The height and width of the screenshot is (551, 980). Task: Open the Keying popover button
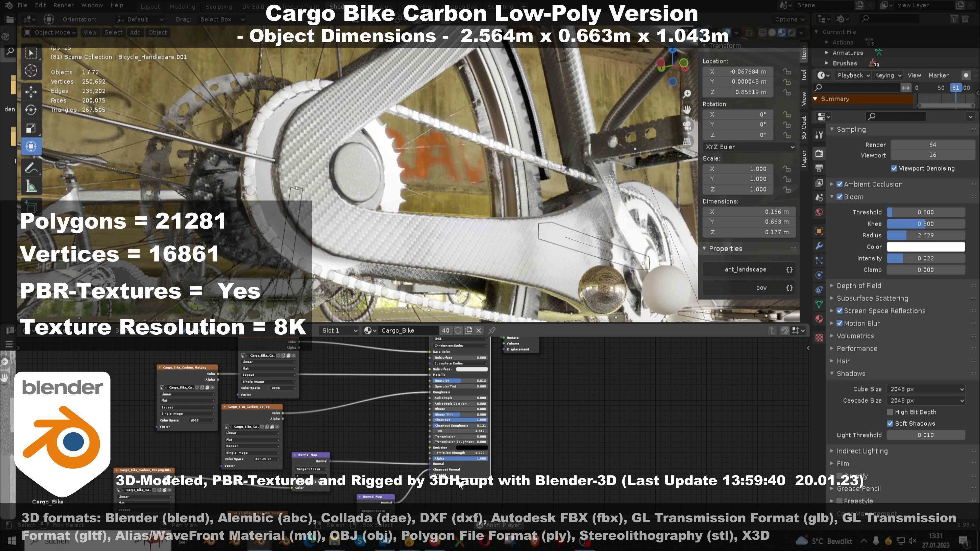tap(888, 76)
